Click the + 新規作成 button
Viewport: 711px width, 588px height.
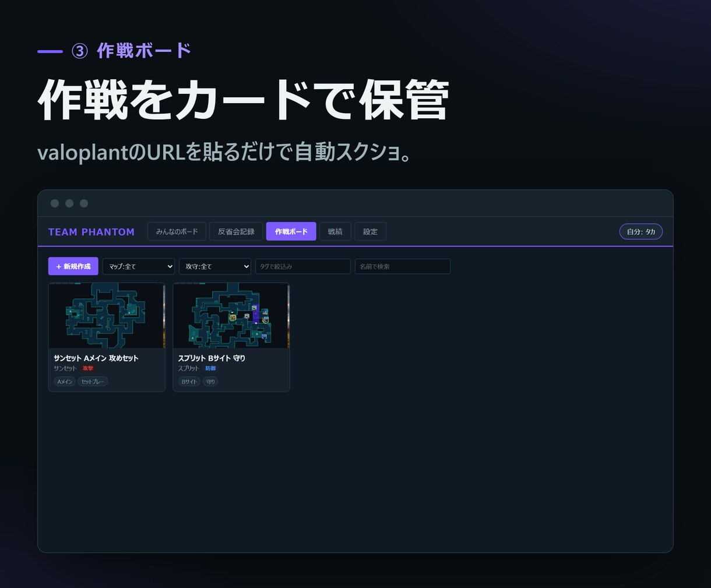[x=73, y=266]
